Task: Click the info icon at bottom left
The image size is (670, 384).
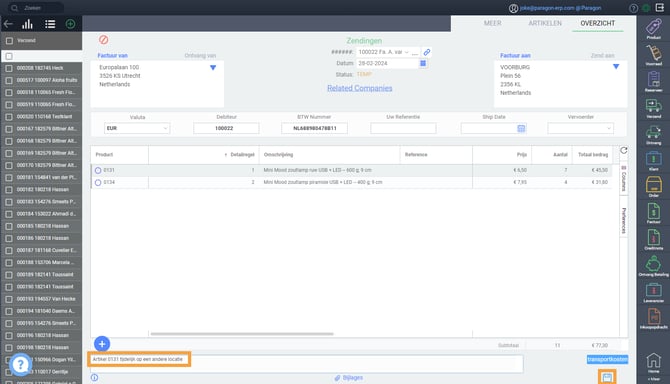Action: 94,378
